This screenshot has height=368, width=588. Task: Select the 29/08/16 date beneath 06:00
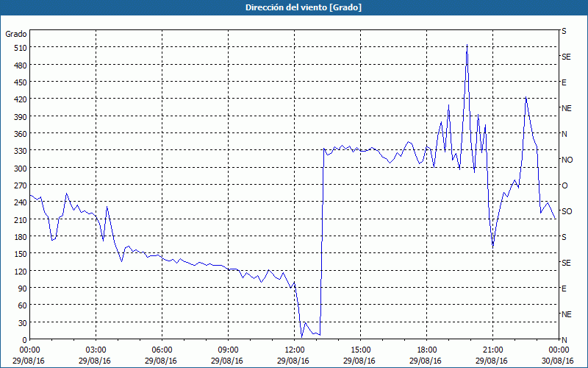(x=160, y=361)
